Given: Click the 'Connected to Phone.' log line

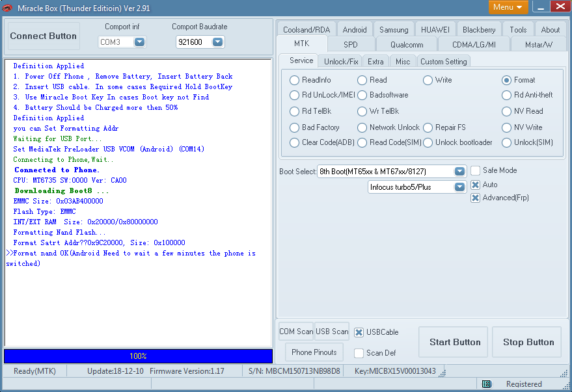Looking at the screenshot, I should (57, 170).
